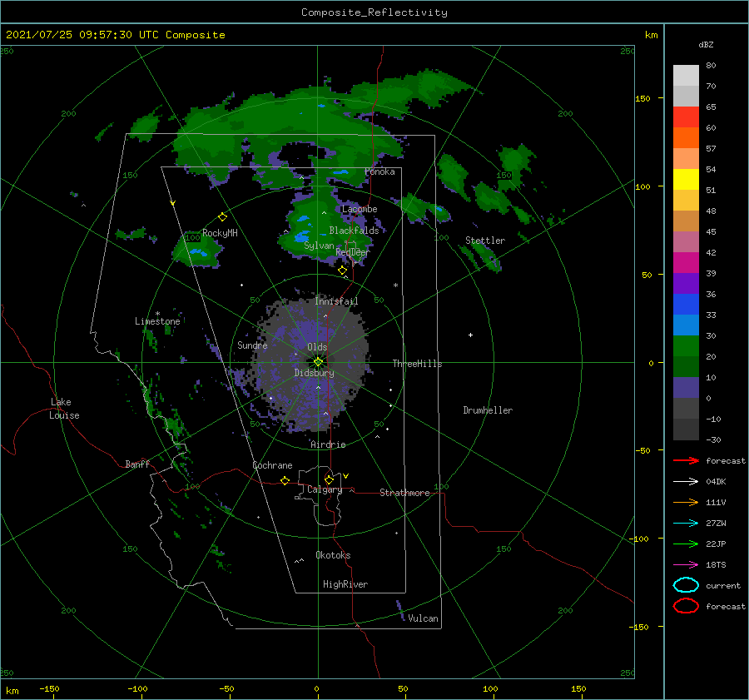Screen dimensions: 749x700
Task: Click the Vulcan city label
Action: pos(424,618)
